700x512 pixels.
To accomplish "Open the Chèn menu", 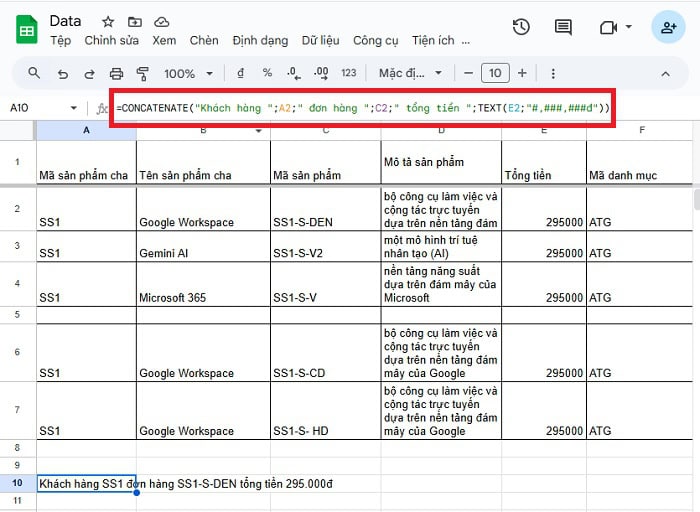I will tap(204, 41).
